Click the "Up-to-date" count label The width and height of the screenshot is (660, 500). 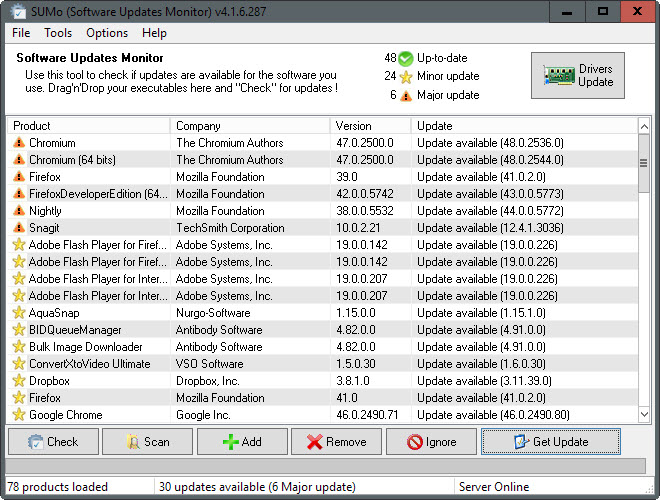442,58
